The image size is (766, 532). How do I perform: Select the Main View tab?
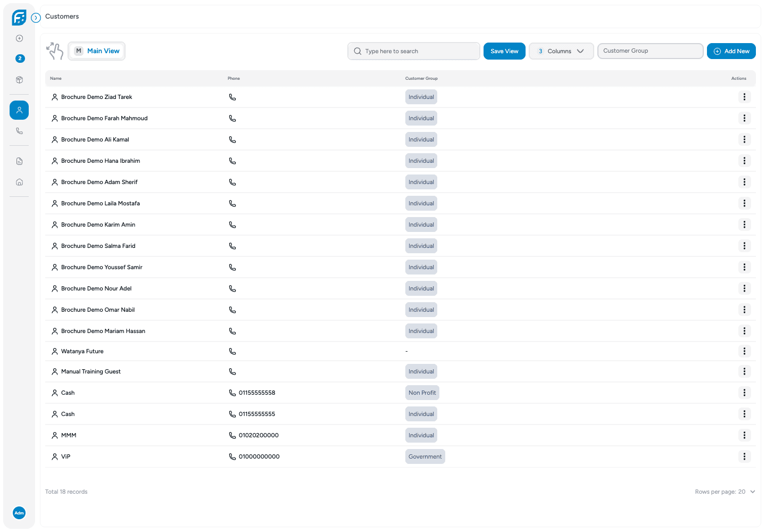[x=96, y=51]
